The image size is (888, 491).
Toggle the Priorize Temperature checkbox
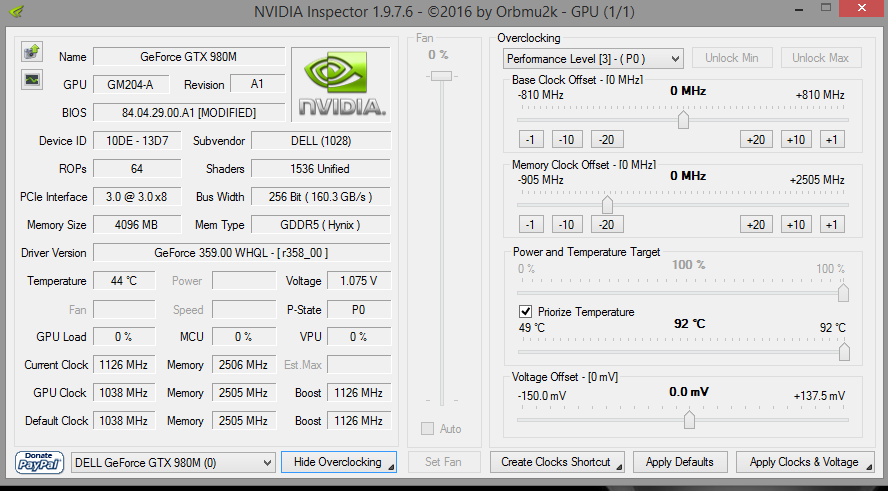[525, 311]
